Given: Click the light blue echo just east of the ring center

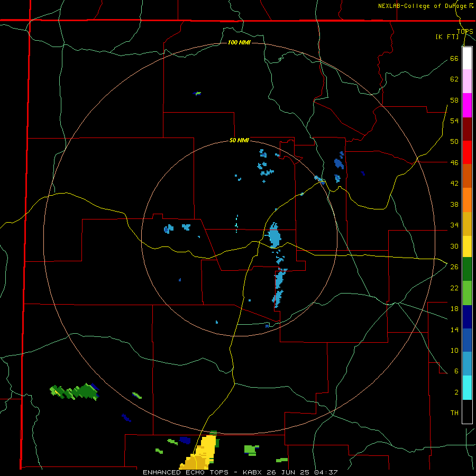Looking at the screenshot, I should pyautogui.click(x=274, y=235).
